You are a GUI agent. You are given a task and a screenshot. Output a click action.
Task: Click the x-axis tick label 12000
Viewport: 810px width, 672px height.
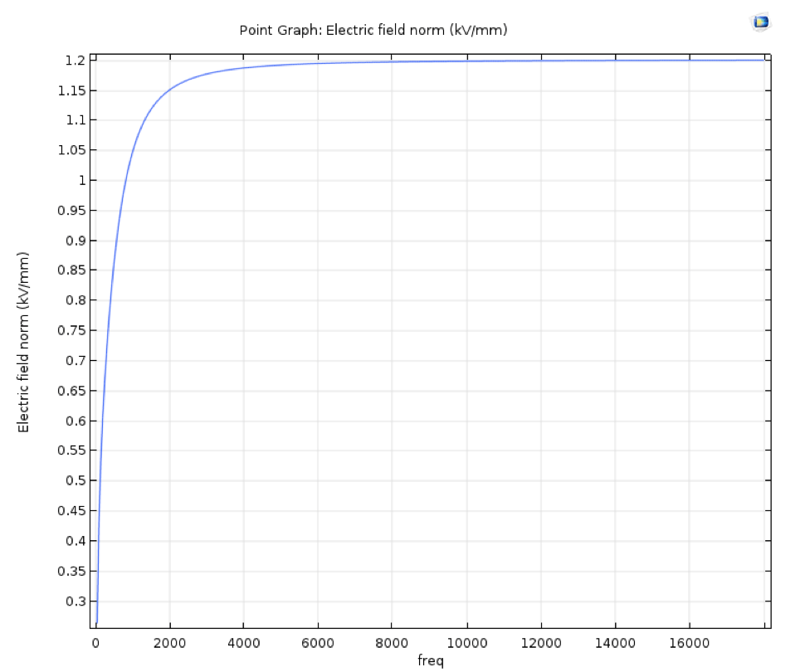[541, 643]
